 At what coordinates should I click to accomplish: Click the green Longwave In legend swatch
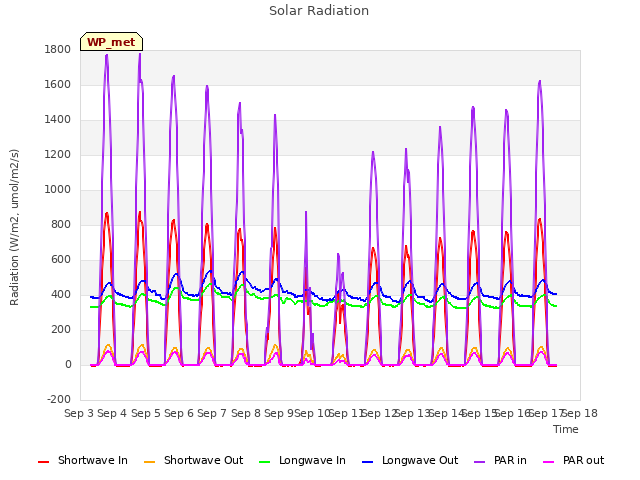click(265, 462)
